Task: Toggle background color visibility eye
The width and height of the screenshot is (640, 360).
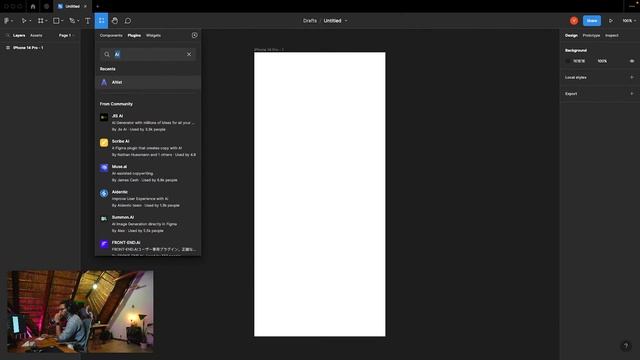Action: click(632, 61)
